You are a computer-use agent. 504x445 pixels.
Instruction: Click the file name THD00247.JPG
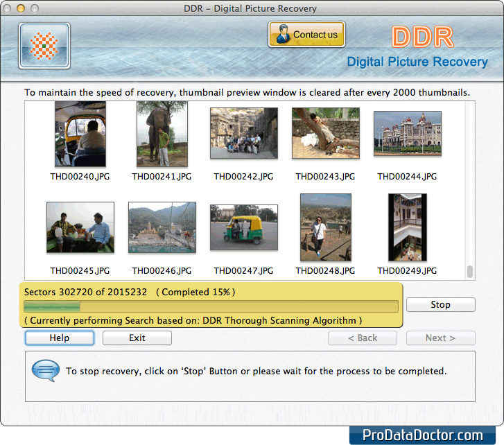point(243,271)
